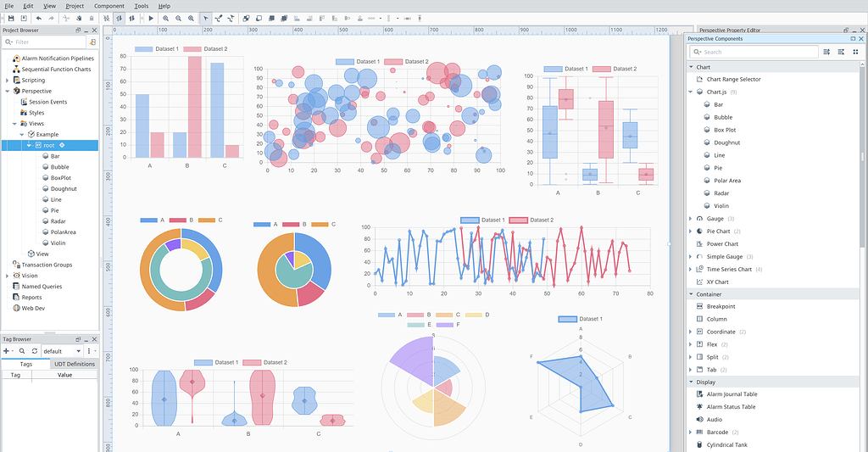Click the Save icon in the toolbar
868x452 pixels.
pos(11,19)
